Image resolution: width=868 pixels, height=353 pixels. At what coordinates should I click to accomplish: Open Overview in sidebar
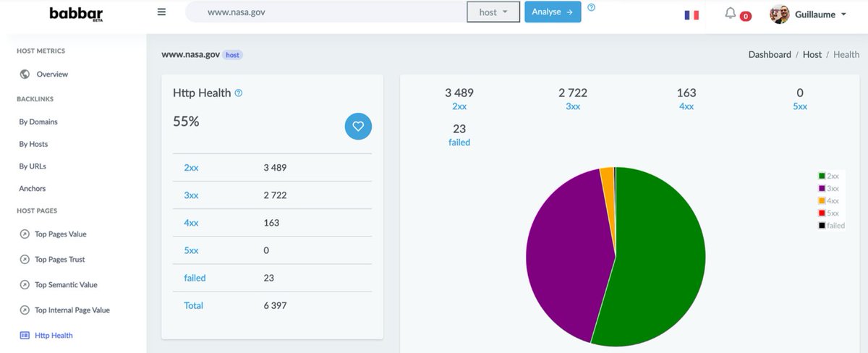[52, 75]
